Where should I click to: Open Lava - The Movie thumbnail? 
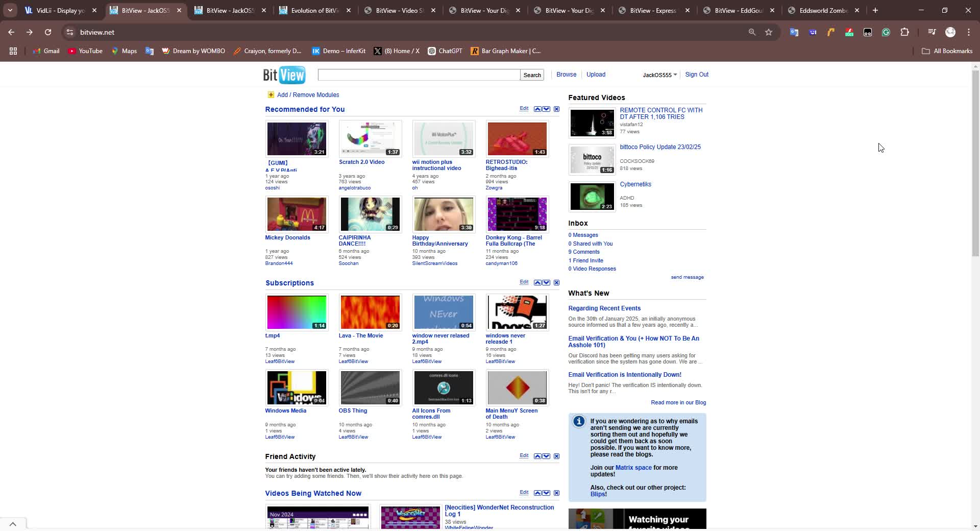coord(370,312)
